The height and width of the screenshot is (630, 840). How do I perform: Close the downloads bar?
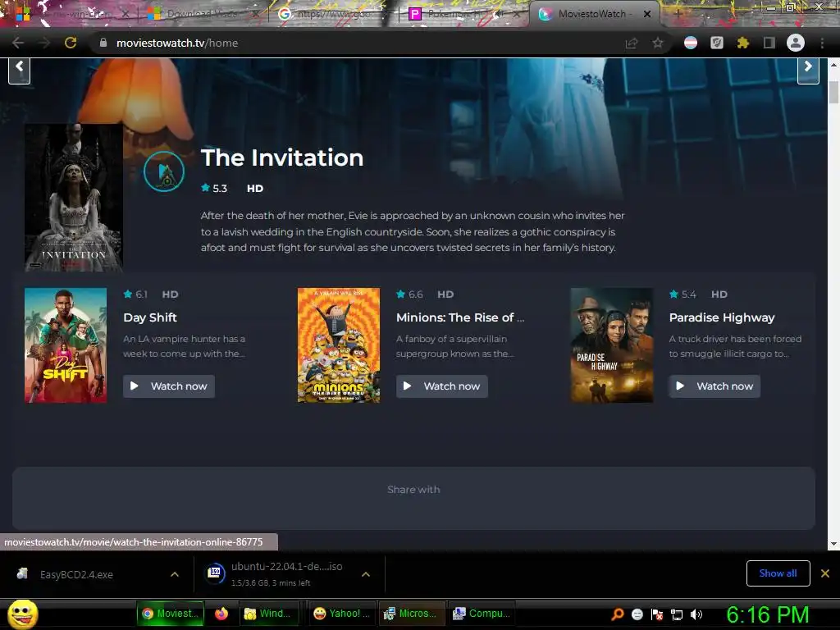click(825, 573)
